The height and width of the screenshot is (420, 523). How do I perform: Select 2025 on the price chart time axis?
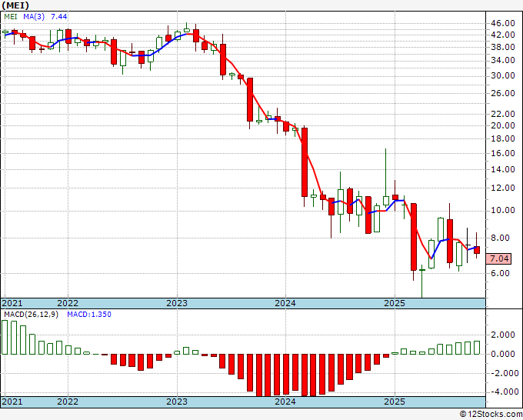coord(395,303)
